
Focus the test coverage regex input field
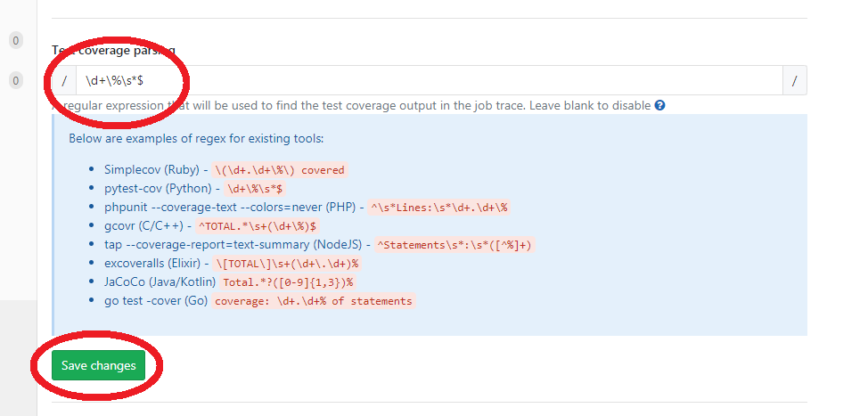click(x=428, y=80)
